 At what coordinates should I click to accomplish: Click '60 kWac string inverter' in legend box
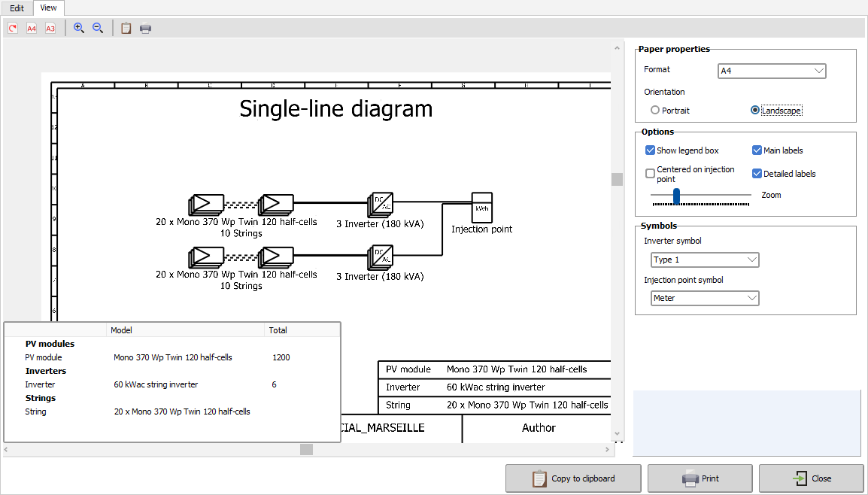496,387
